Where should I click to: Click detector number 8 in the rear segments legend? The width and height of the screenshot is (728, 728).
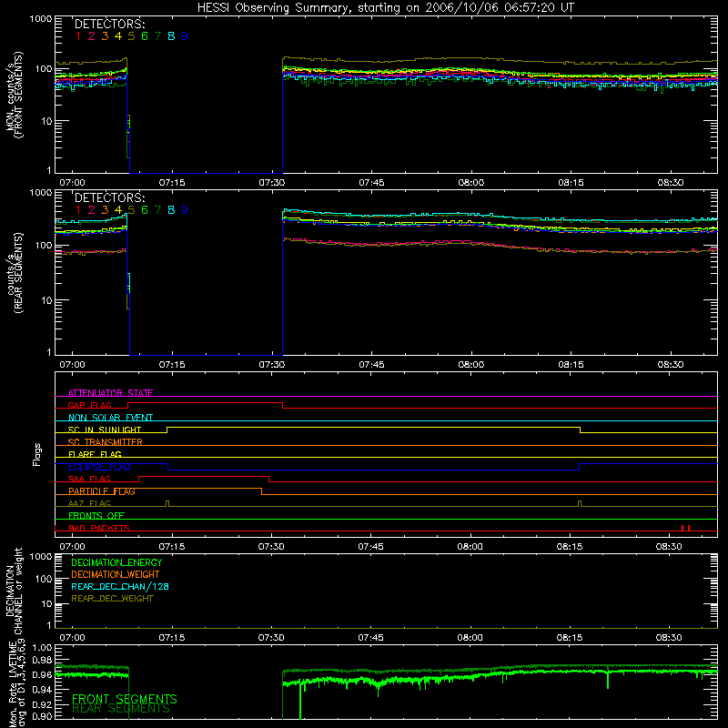tap(171, 210)
